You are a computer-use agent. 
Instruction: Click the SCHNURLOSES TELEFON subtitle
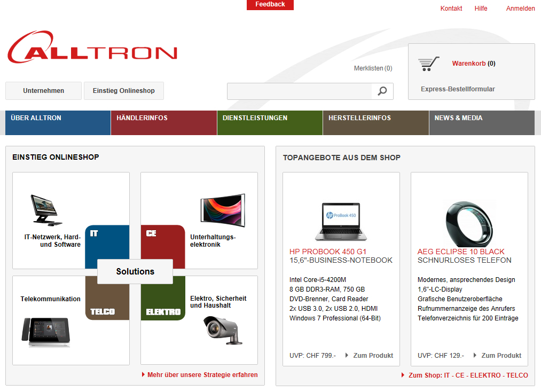465,260
